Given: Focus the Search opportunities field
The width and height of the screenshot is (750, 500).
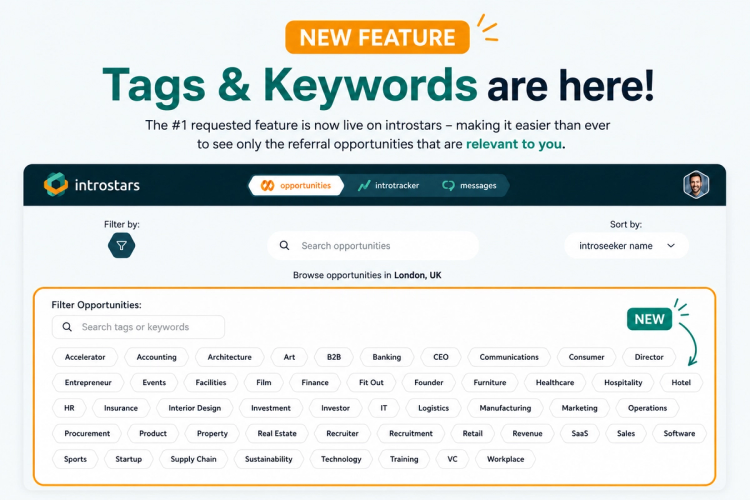Looking at the screenshot, I should point(373,246).
